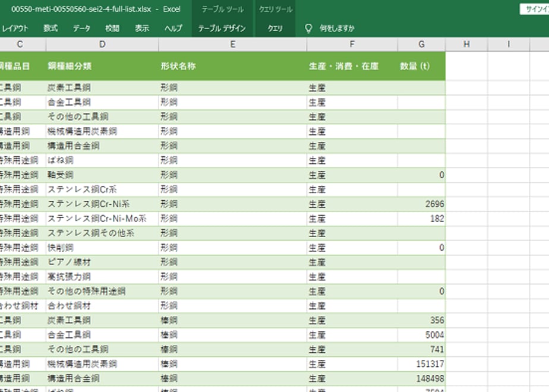The width and height of the screenshot is (549, 392).
Task: Select the cell containing 741
Action: (x=421, y=349)
